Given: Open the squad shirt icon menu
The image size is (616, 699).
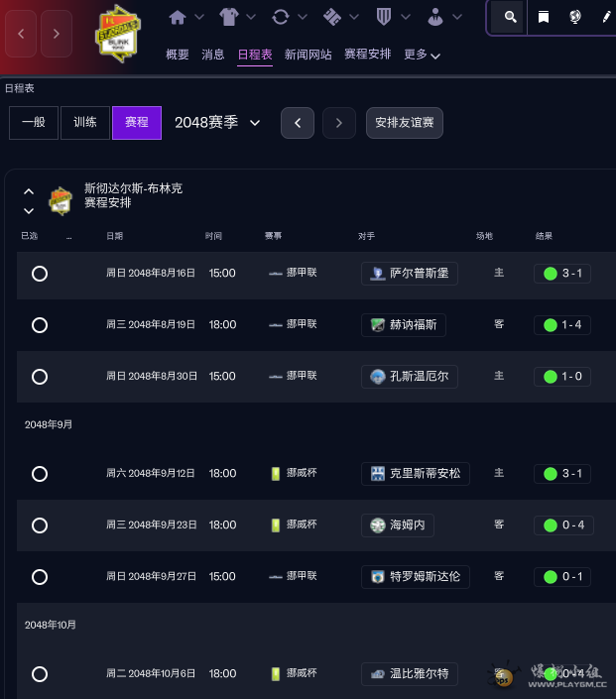Looking at the screenshot, I should (x=229, y=18).
